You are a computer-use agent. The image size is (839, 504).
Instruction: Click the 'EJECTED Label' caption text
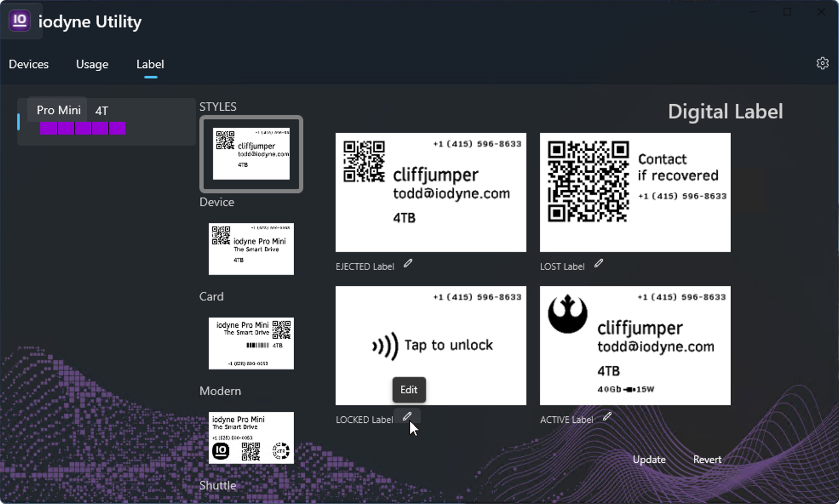click(x=365, y=267)
